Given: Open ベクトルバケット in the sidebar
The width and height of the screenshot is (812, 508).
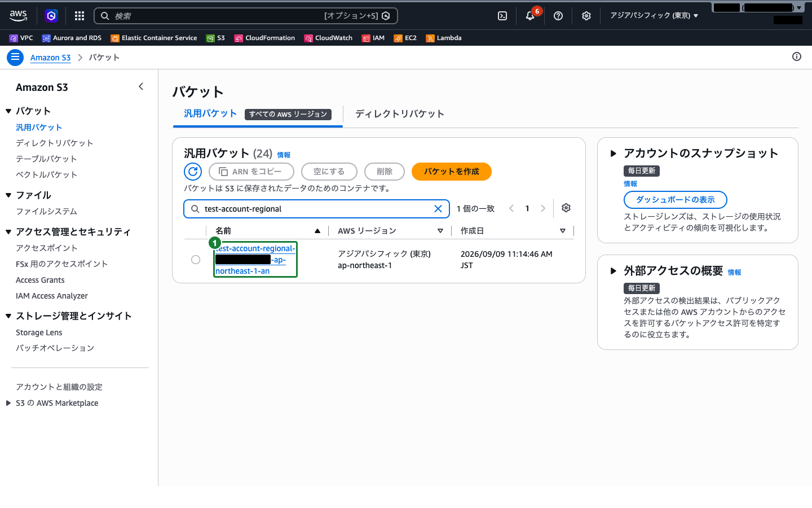Looking at the screenshot, I should (x=46, y=175).
